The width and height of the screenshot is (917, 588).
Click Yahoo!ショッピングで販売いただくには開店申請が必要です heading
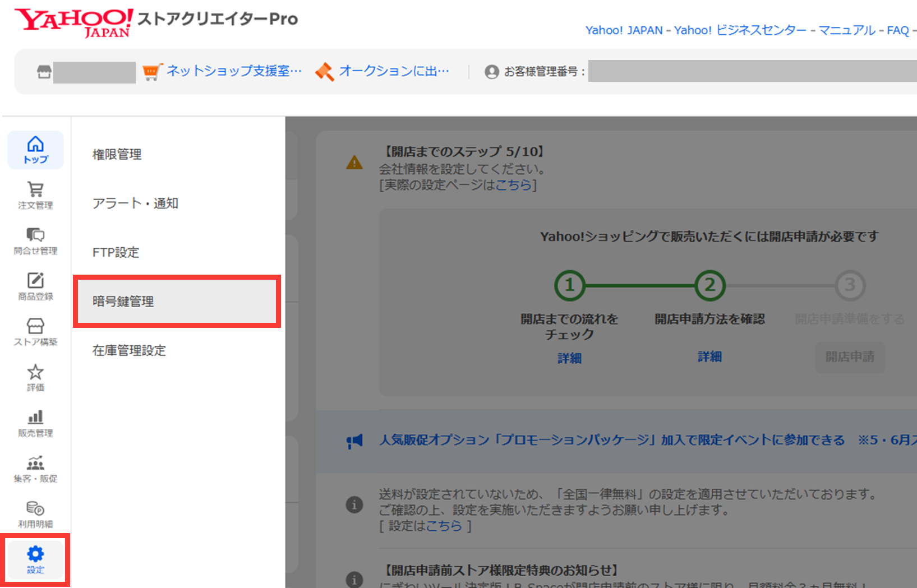click(x=709, y=237)
